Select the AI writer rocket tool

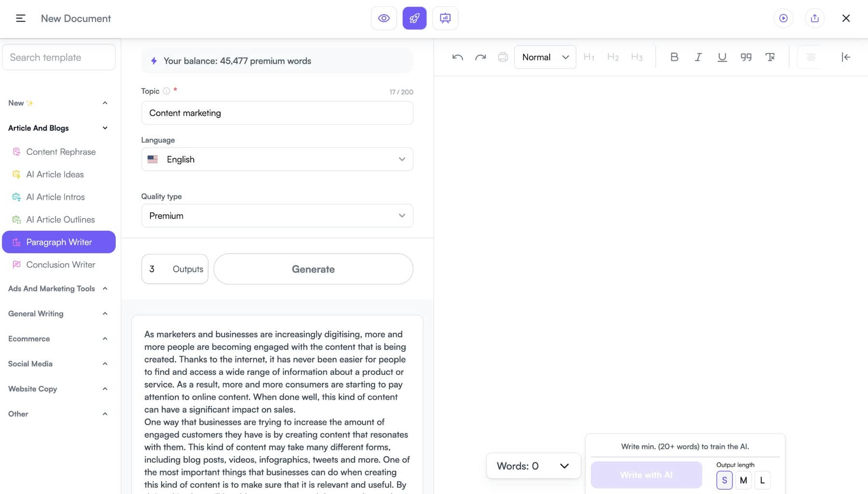(414, 18)
